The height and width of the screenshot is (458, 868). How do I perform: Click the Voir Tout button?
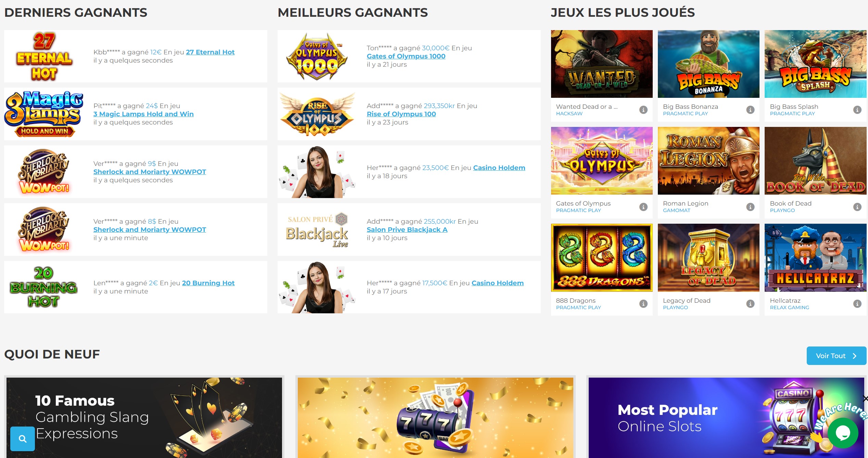[836, 356]
